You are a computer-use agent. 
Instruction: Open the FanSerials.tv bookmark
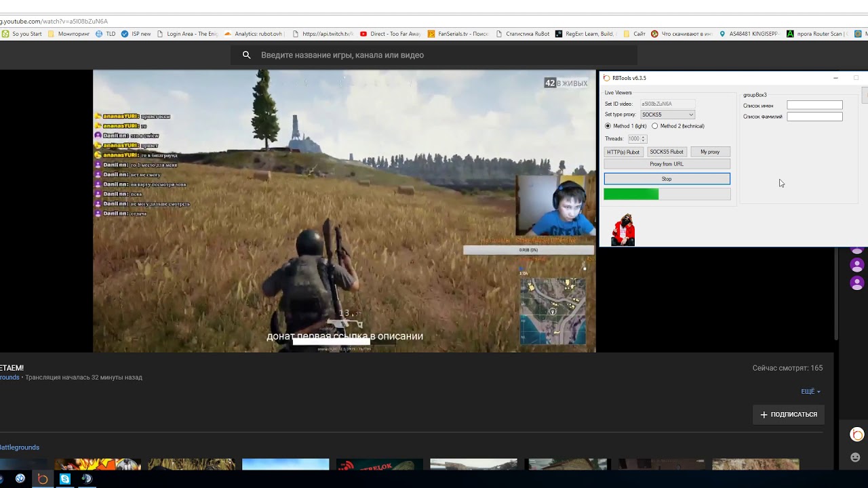click(458, 34)
